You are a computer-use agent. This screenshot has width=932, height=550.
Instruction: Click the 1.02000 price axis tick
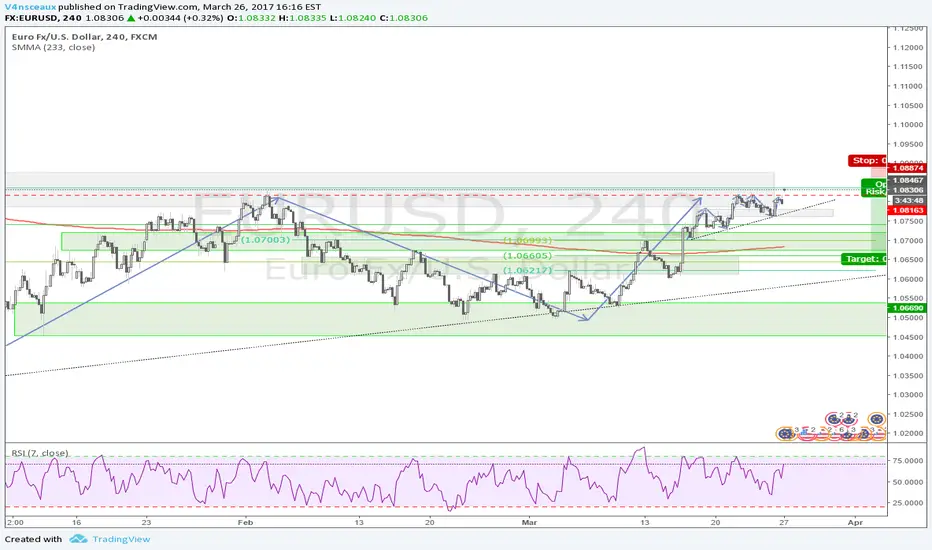pos(908,433)
